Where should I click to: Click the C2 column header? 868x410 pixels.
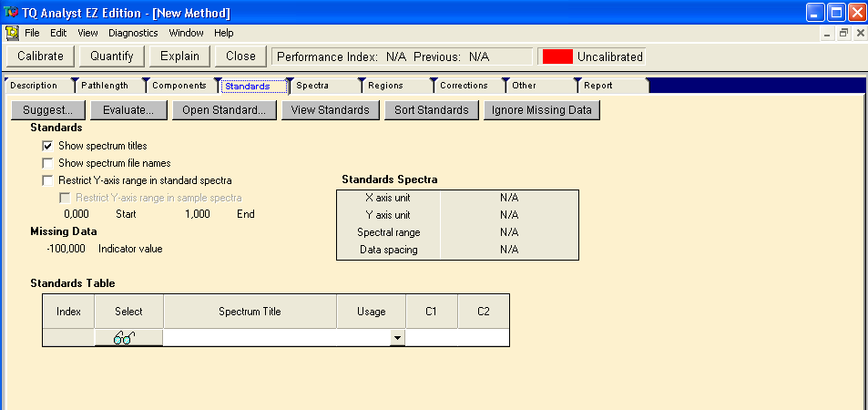(484, 312)
